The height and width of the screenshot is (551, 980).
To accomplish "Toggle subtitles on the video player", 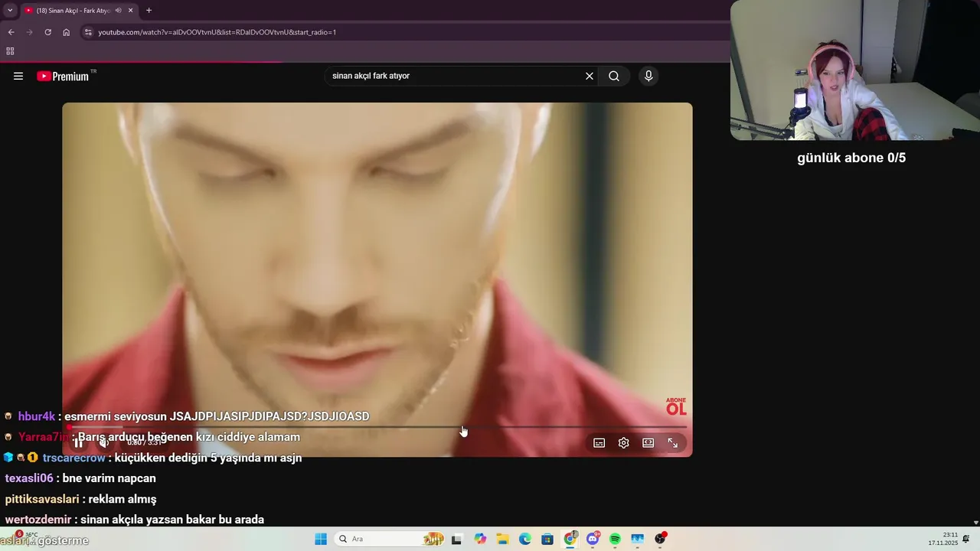I will (599, 442).
